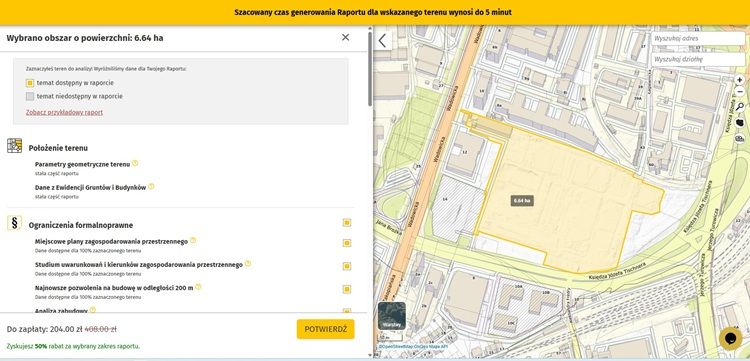Open the chat bubble widget
Screen dimensions: 750x361
[730, 338]
